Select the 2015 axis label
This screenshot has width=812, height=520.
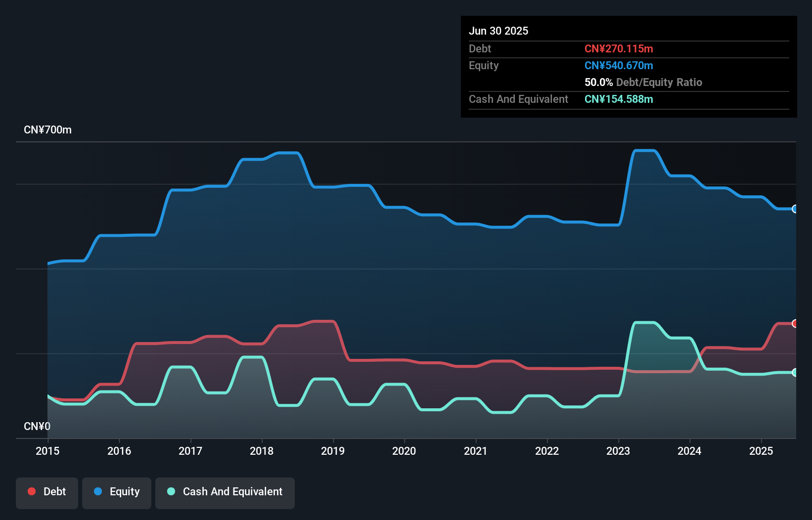tap(47, 451)
